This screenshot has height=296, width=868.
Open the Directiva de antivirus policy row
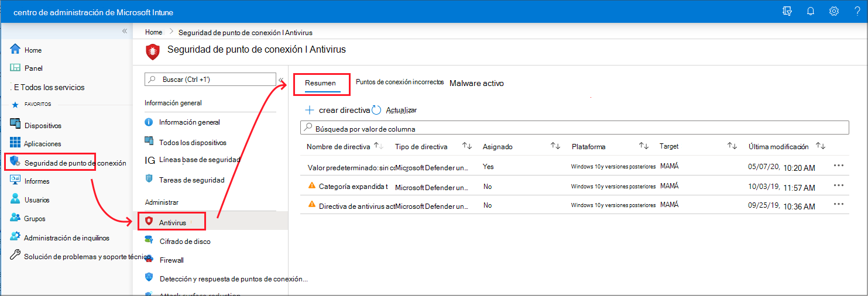pos(574,205)
